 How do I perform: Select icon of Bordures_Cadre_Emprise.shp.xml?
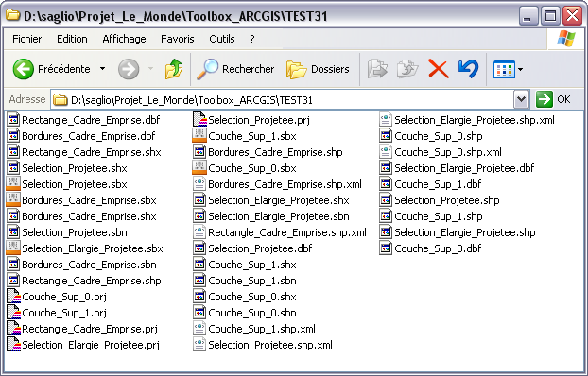coord(199,184)
